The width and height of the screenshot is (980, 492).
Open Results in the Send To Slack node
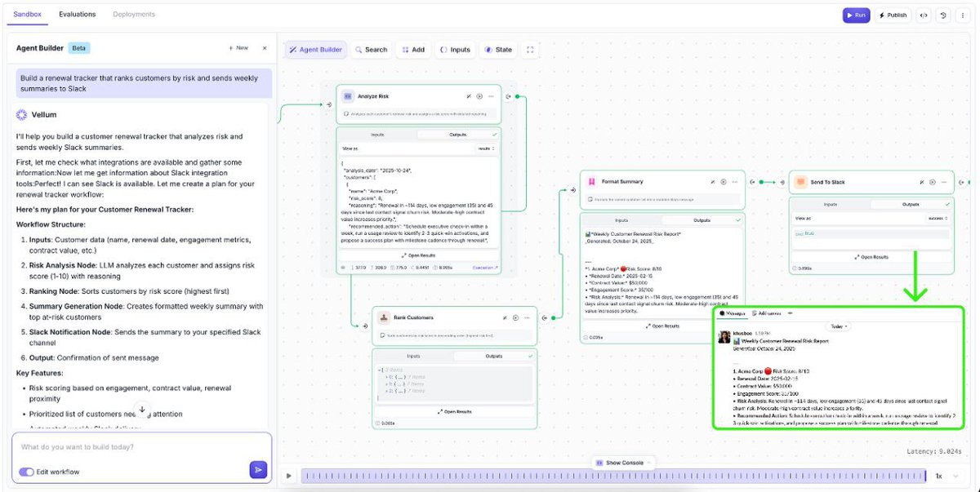click(x=872, y=256)
